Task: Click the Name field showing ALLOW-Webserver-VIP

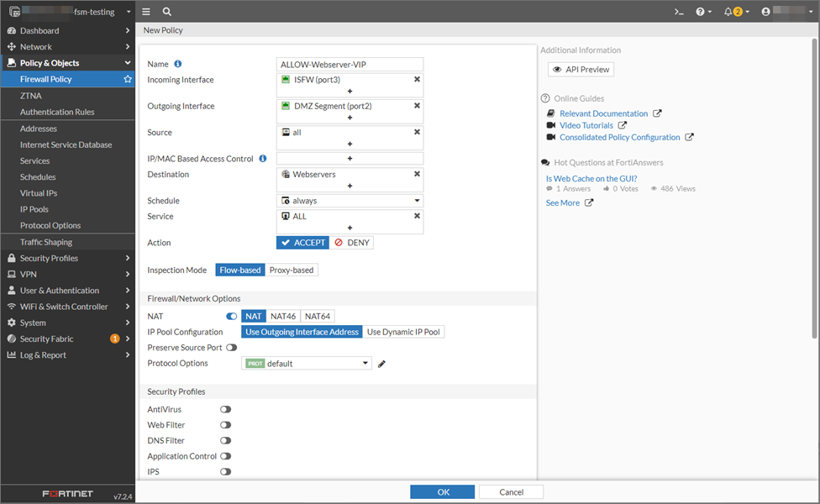Action: point(350,63)
